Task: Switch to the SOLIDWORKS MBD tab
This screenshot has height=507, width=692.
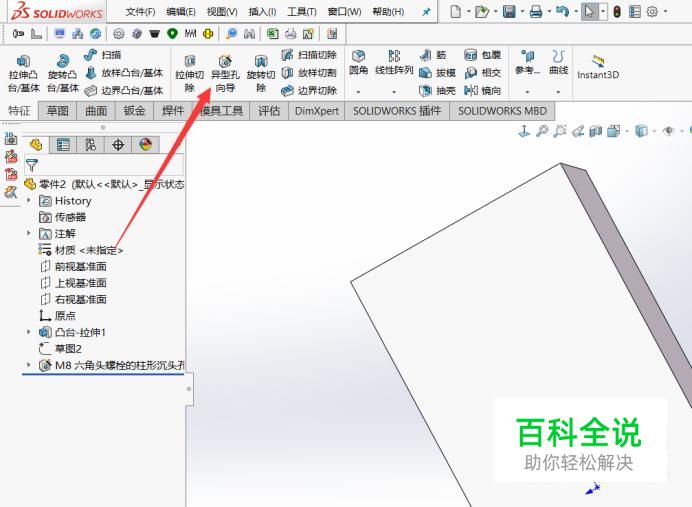Action: click(x=502, y=111)
